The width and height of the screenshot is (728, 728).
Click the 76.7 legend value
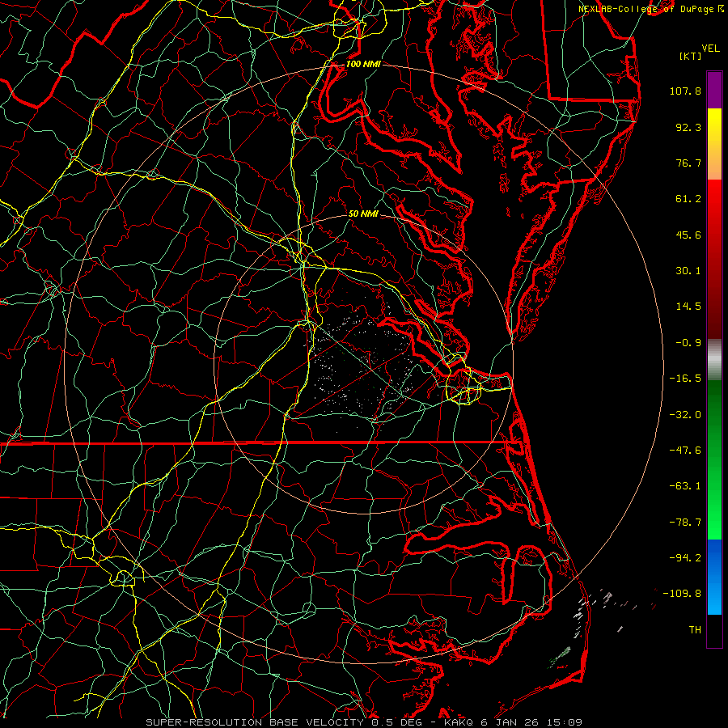pyautogui.click(x=688, y=163)
